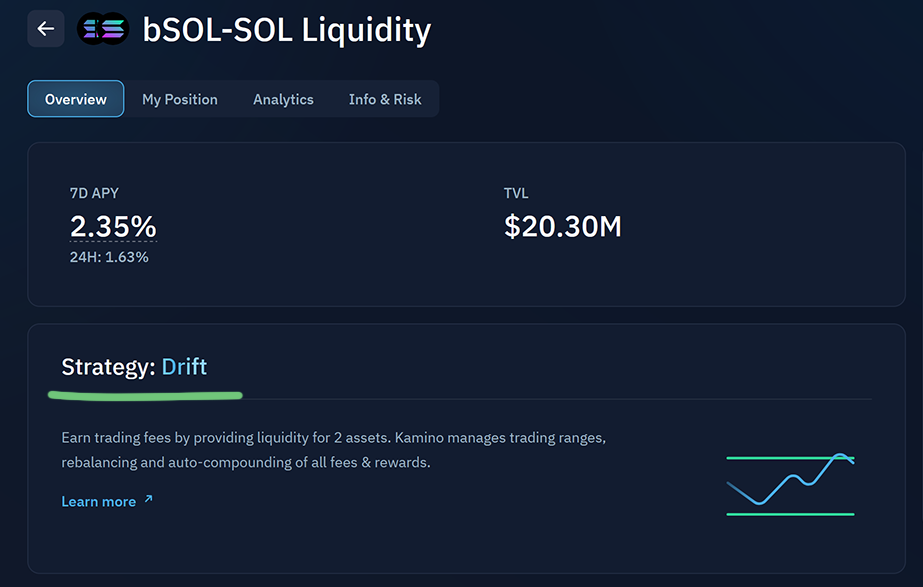Click the bSOL token icon
Viewport: 923px width, 587px height.
point(91,29)
